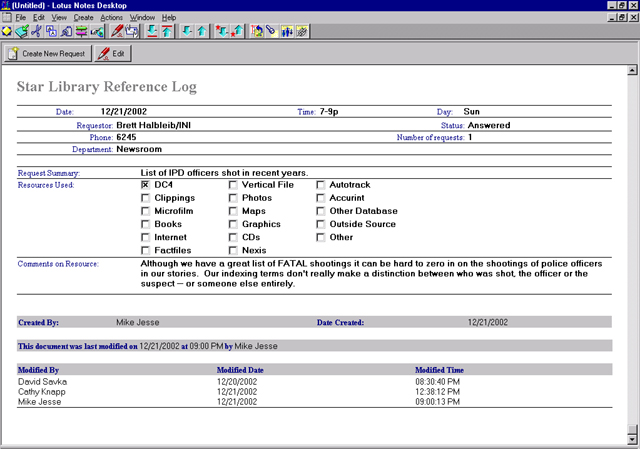The width and height of the screenshot is (640, 449).
Task: Click the hatched pattern icon at toolbar end
Action: click(302, 31)
